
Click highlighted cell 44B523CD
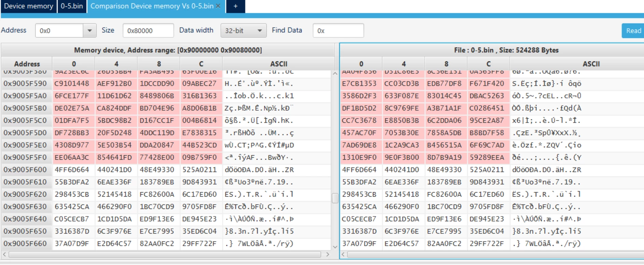click(201, 145)
